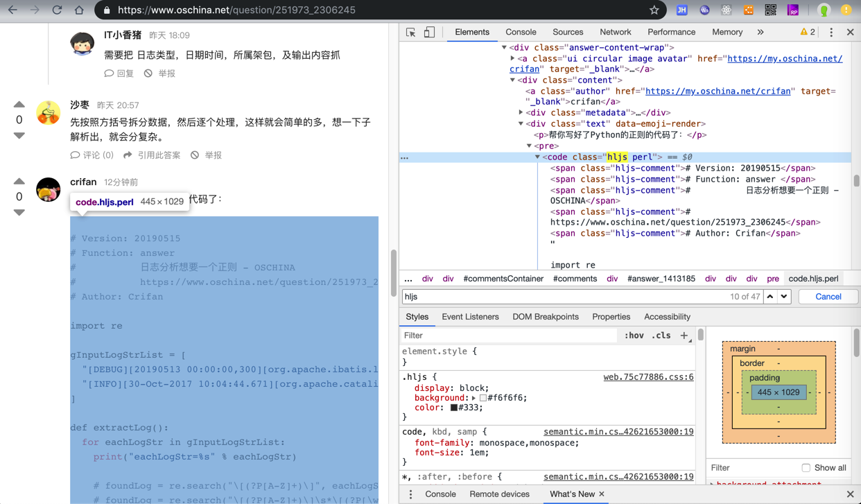Follow the my.oschina.net/crifan author href
The width and height of the screenshot is (861, 504).
717,92
